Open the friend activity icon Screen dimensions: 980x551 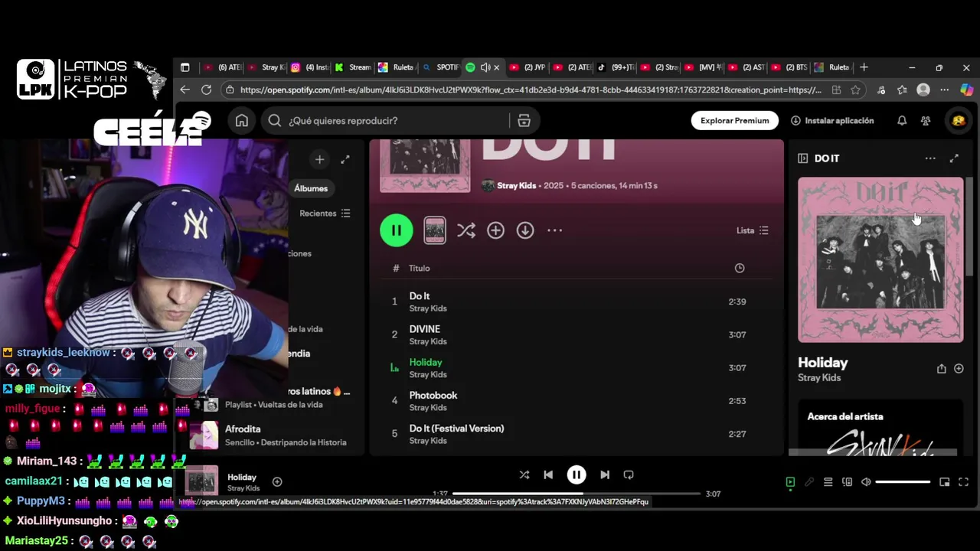pos(926,120)
